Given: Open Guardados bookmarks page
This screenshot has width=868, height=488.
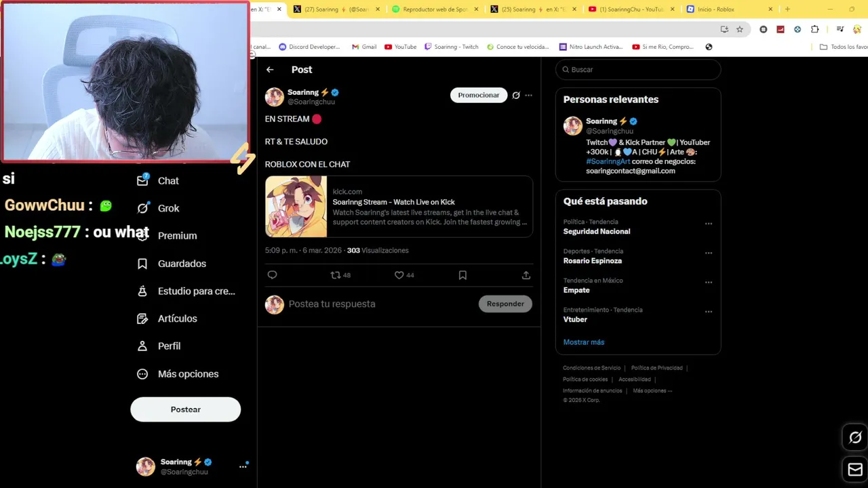Looking at the screenshot, I should coord(172,264).
